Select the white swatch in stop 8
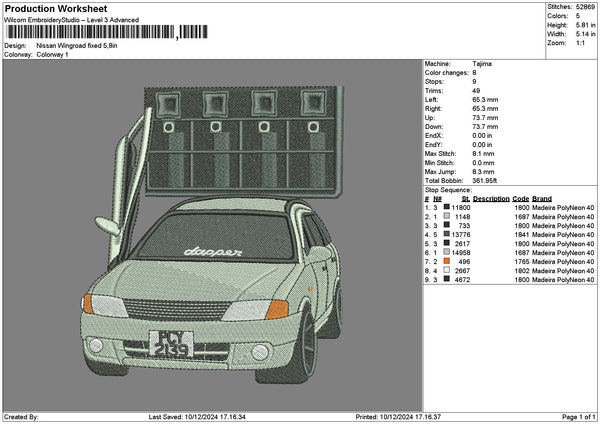 tap(448, 270)
